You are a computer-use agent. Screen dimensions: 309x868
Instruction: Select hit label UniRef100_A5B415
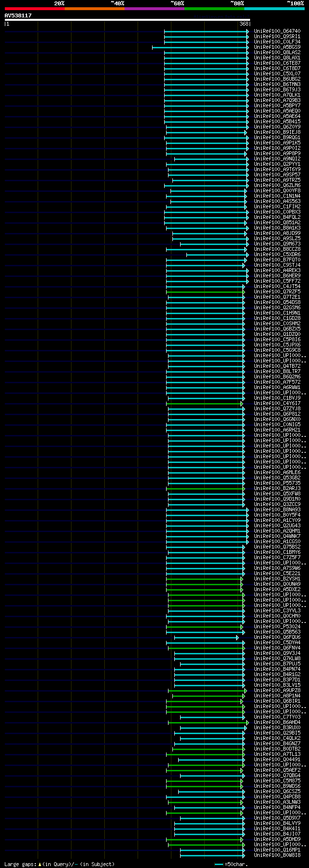(277, 122)
